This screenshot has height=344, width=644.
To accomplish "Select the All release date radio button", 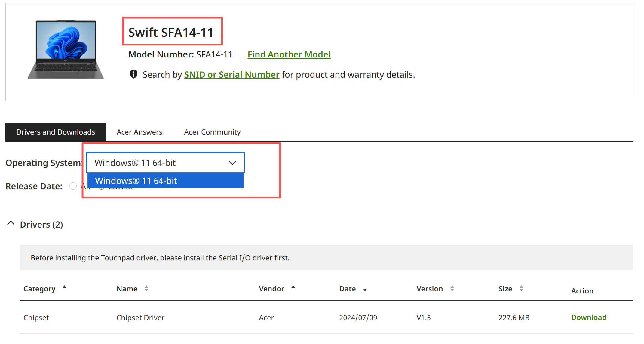I will [73, 186].
